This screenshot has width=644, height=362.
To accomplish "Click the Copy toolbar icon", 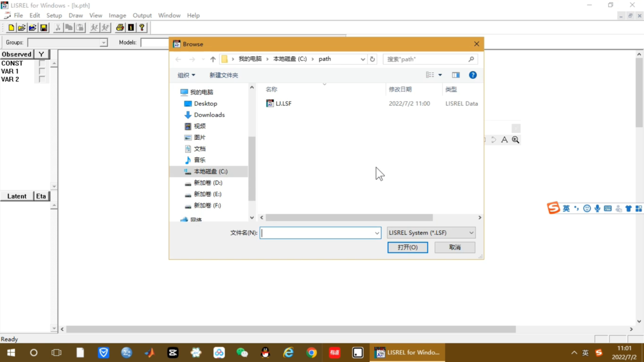I will click(x=69, y=28).
